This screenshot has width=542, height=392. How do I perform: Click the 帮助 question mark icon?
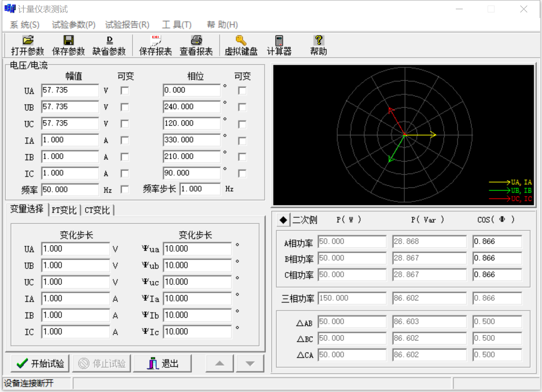(318, 41)
